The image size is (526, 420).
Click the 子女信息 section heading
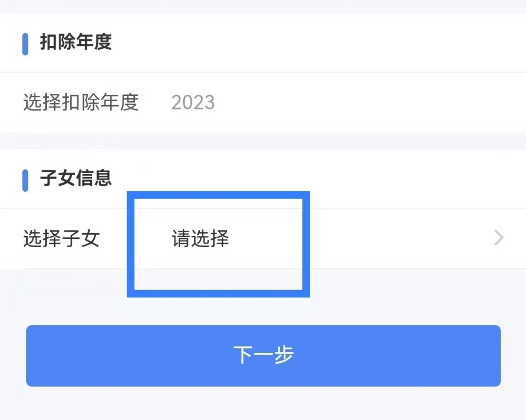pos(76,178)
